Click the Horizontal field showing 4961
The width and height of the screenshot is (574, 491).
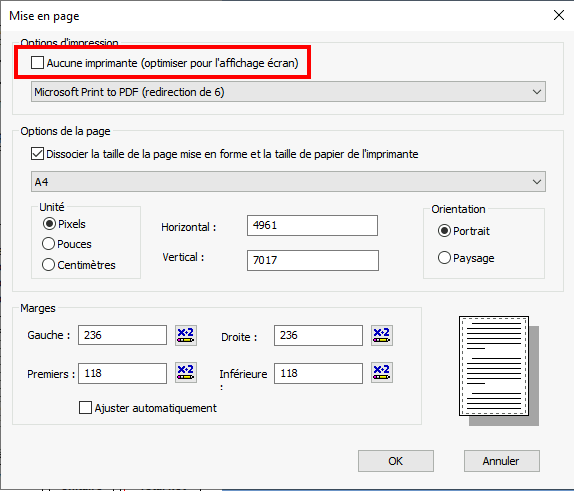click(312, 225)
